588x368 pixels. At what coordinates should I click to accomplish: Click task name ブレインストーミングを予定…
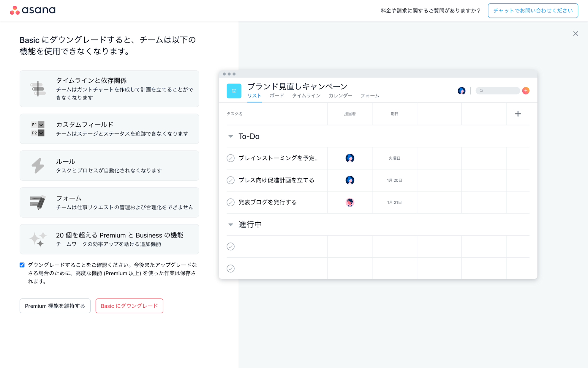[x=279, y=158]
